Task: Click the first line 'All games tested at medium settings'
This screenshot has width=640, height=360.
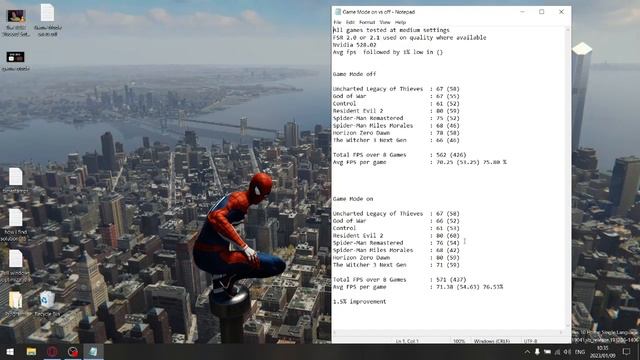Action: coord(391,30)
